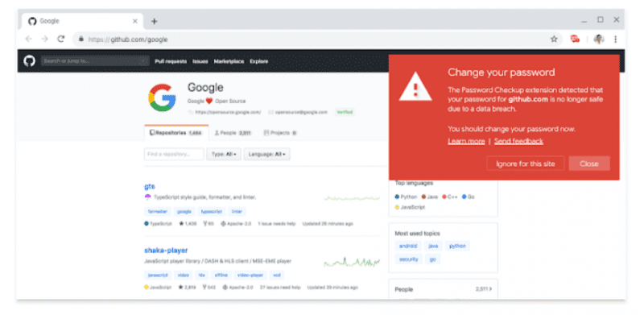The image size is (644, 315).
Task: Follow the Learn more link
Action: pos(466,141)
